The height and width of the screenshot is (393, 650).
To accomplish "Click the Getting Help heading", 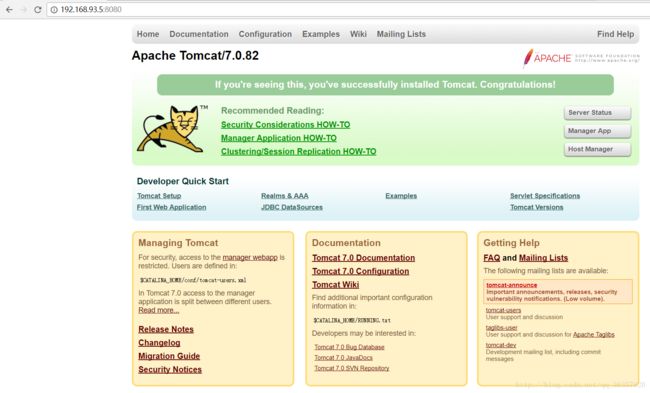I will 512,243.
